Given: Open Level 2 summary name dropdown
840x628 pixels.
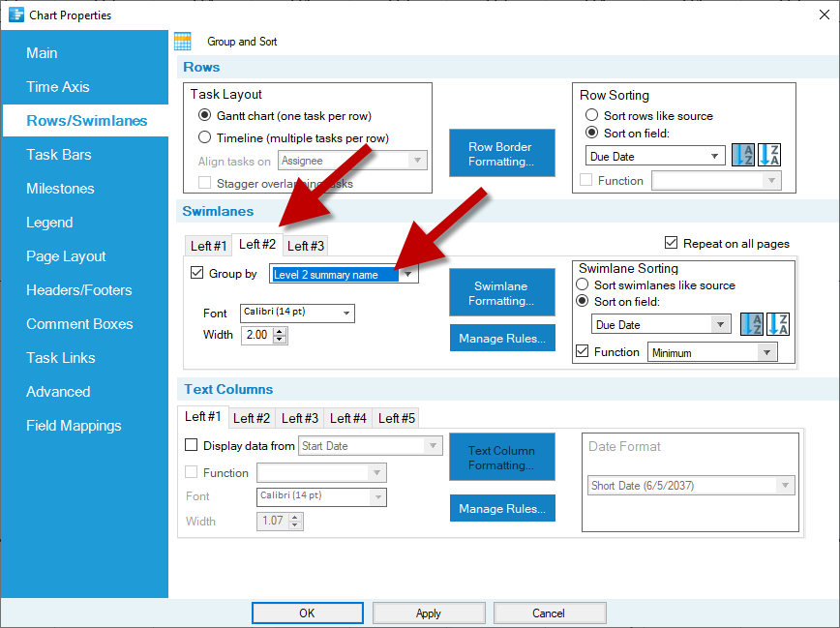Looking at the screenshot, I should [x=344, y=275].
